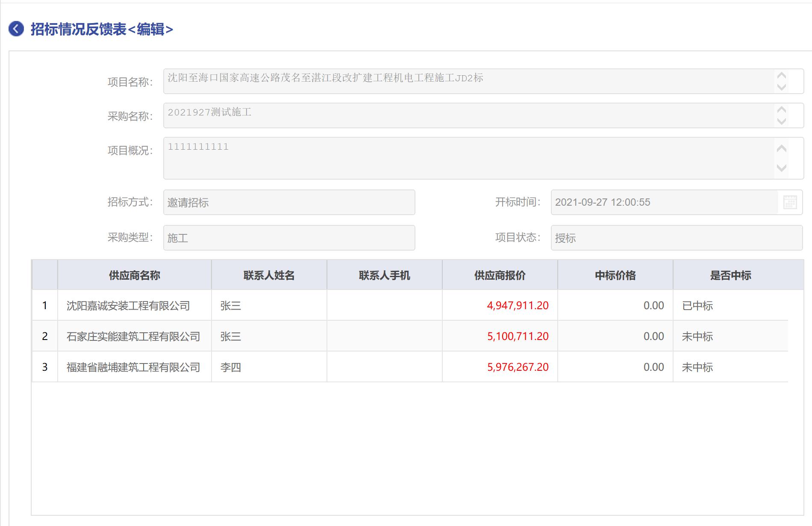Expand the 项目状态 field showing 授标
Screen dimensions: 812x526
click(676, 238)
